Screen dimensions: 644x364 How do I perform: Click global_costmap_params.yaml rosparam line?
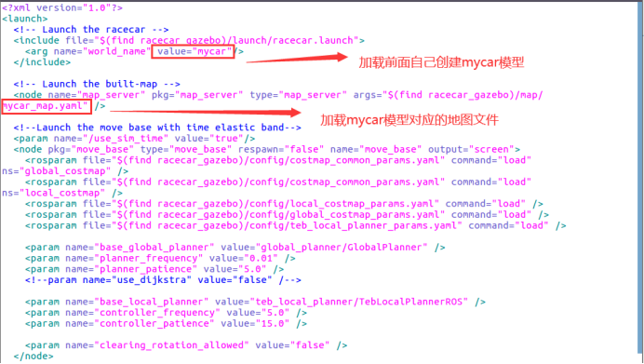pos(287,214)
